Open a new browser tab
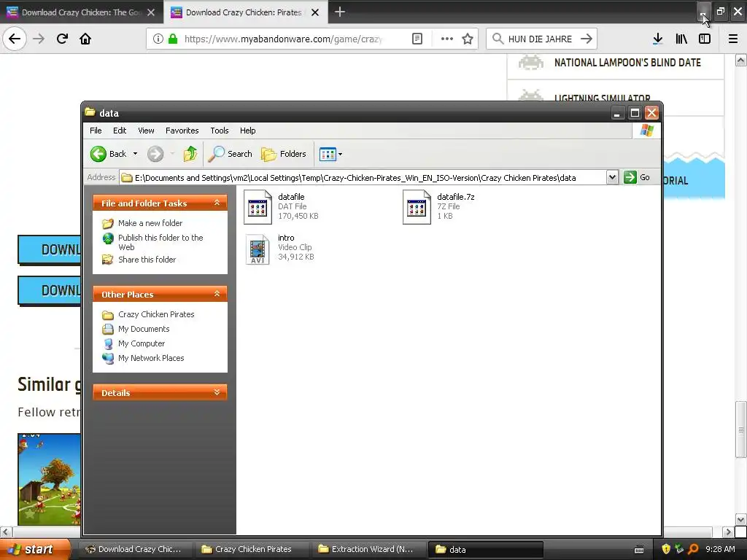Viewport: 747px width, 560px height. point(340,12)
